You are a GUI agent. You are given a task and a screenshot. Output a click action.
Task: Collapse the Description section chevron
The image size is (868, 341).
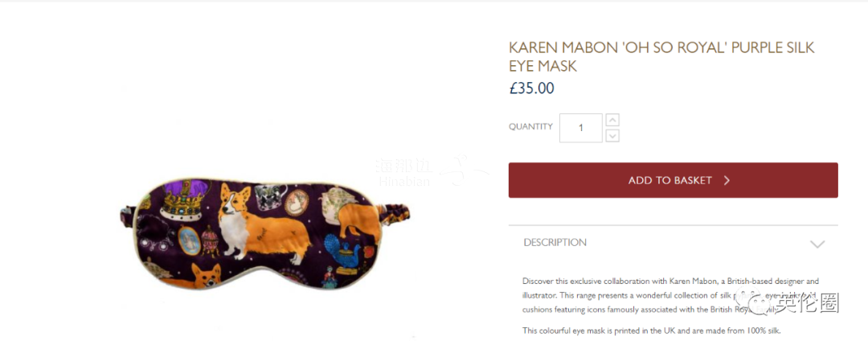[817, 244]
